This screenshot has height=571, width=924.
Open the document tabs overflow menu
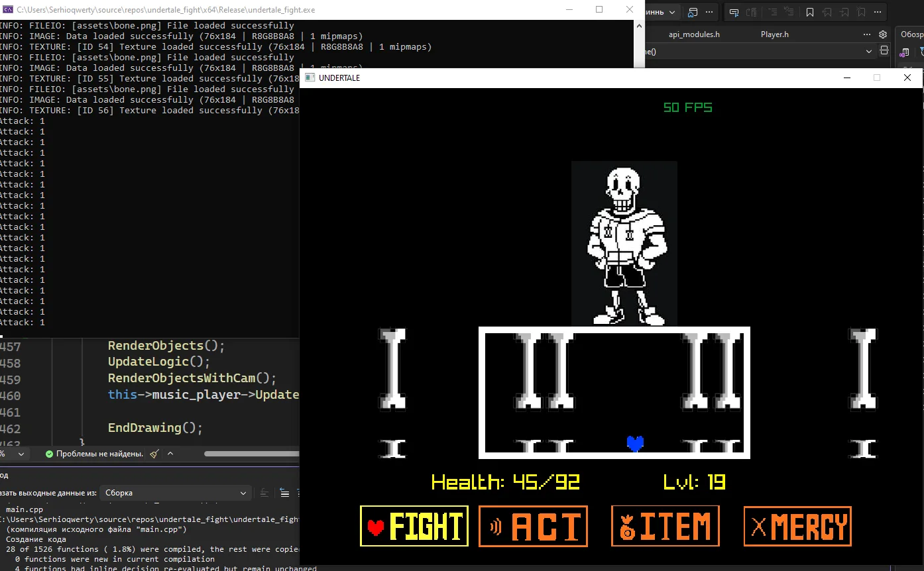(x=868, y=34)
